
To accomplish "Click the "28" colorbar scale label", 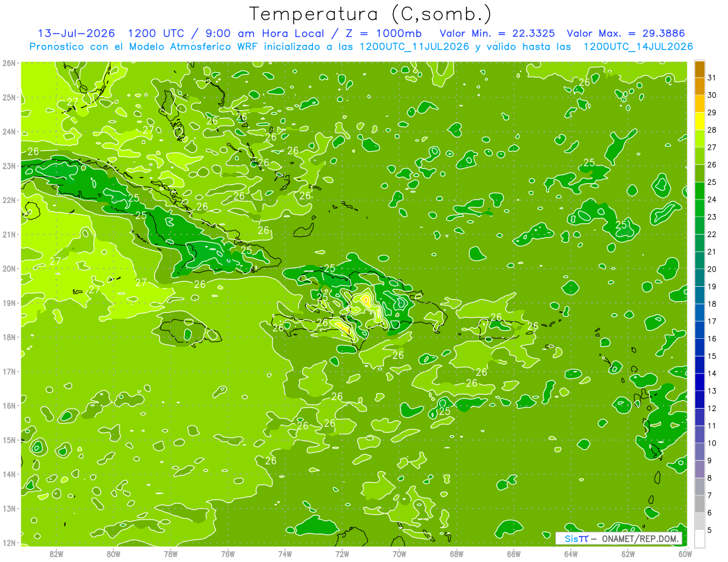I will (712, 130).
